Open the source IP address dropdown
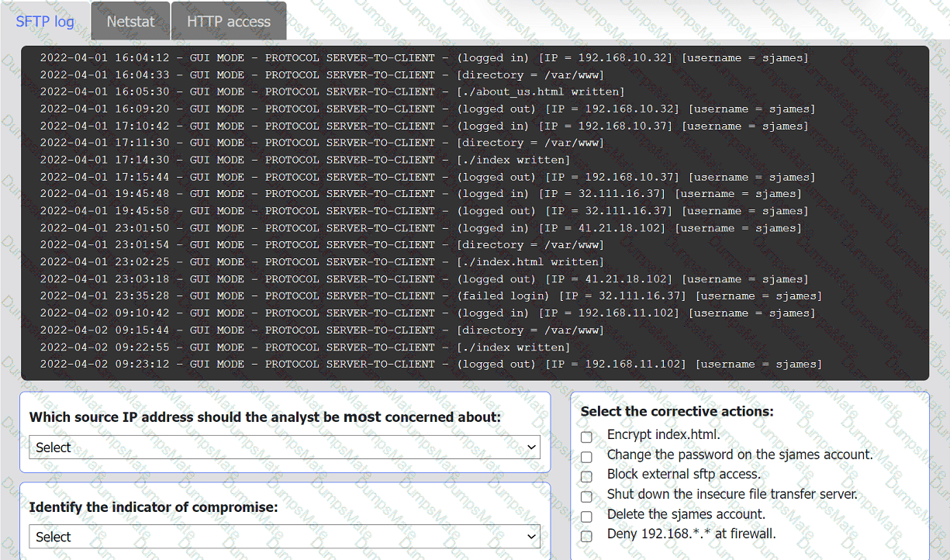Screen dimensions: 950x560 (x=285, y=448)
